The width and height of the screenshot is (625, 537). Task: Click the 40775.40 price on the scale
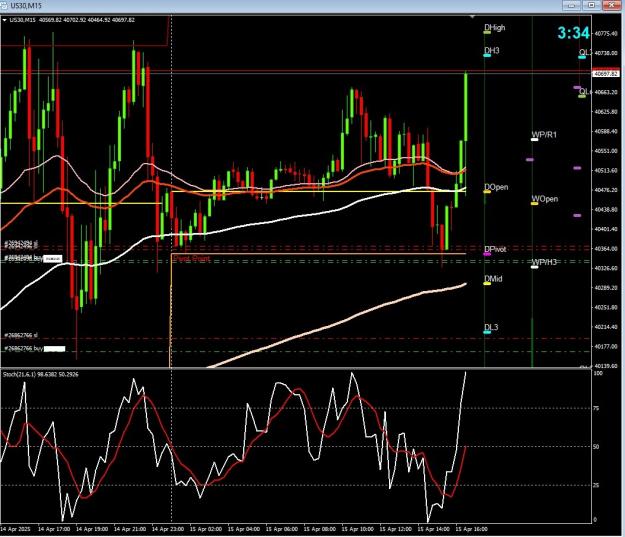[606, 33]
